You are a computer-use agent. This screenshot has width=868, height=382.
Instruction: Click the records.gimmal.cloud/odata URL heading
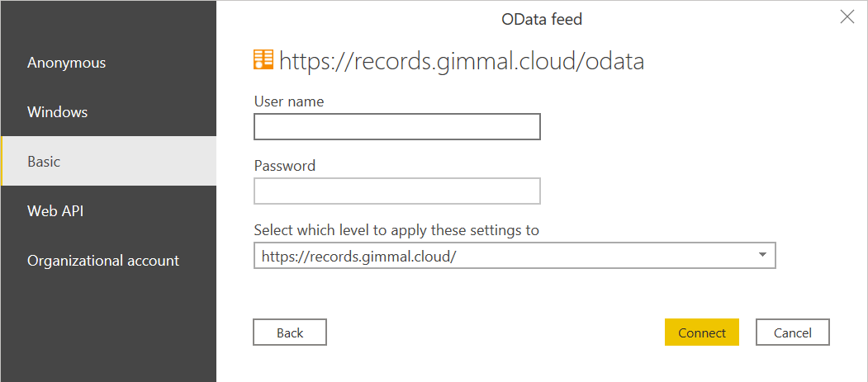[462, 61]
